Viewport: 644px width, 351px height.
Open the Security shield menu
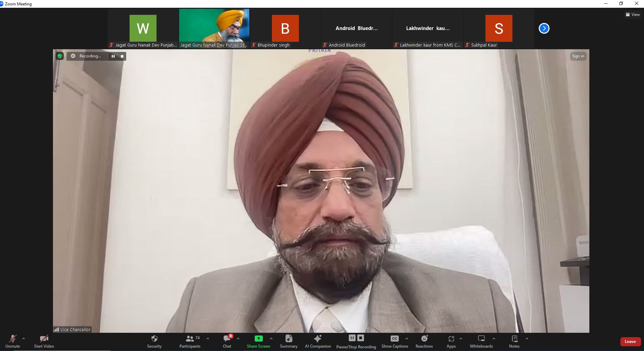tap(154, 341)
